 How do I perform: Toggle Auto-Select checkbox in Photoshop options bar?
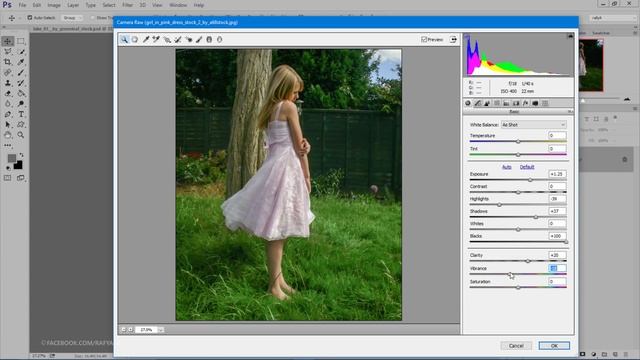29,18
